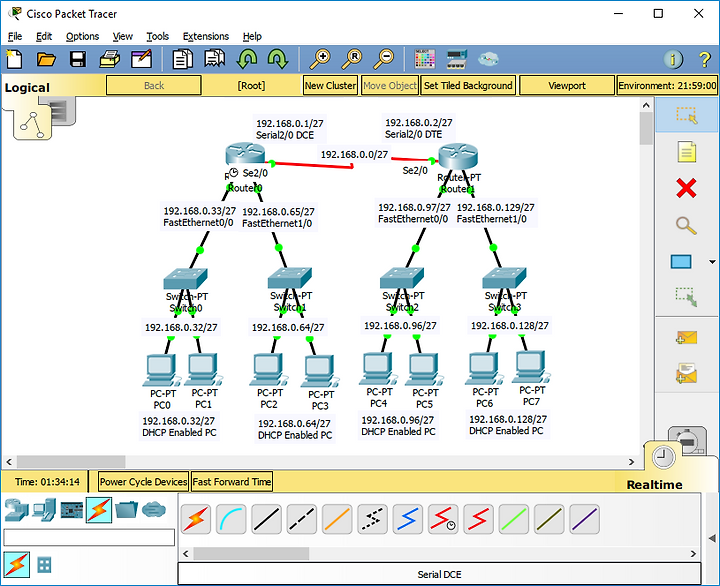Click the Redo arrow icon

(x=278, y=59)
